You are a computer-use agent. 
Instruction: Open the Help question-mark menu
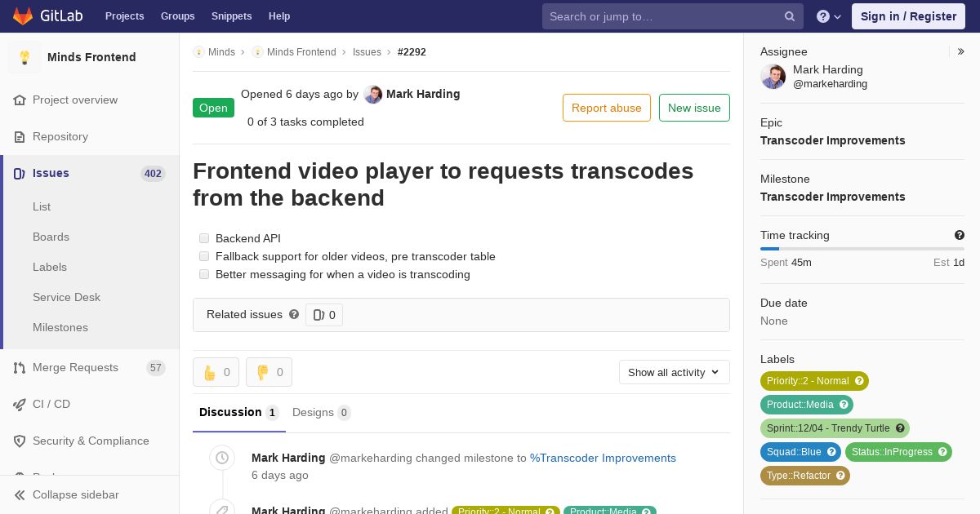[829, 16]
